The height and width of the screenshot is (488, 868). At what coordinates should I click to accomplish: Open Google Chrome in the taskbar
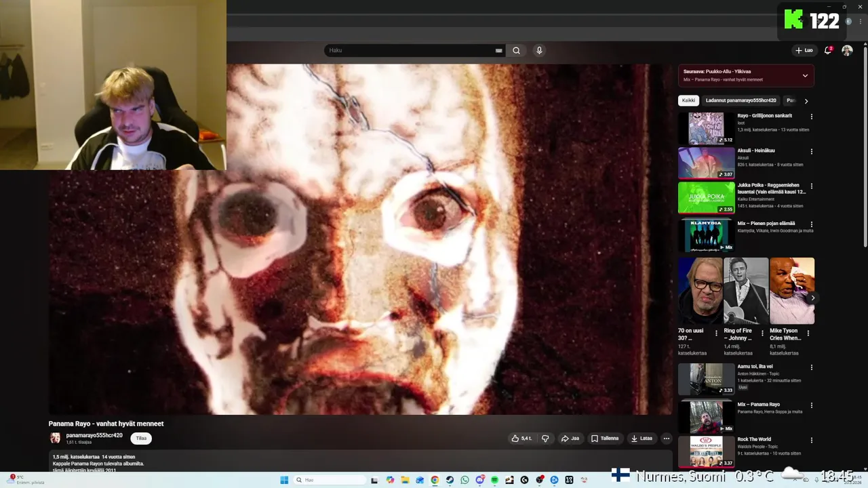coord(435,480)
